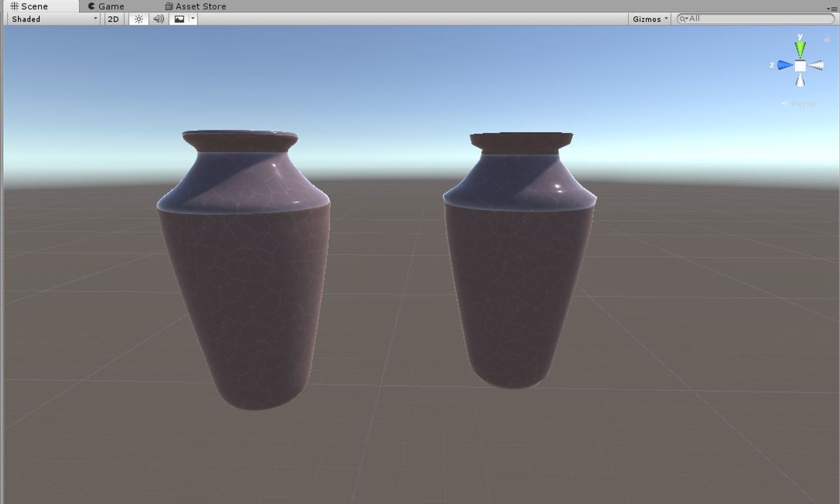The image size is (840, 504).
Task: Click the white center gizmo cube
Action: tap(800, 66)
